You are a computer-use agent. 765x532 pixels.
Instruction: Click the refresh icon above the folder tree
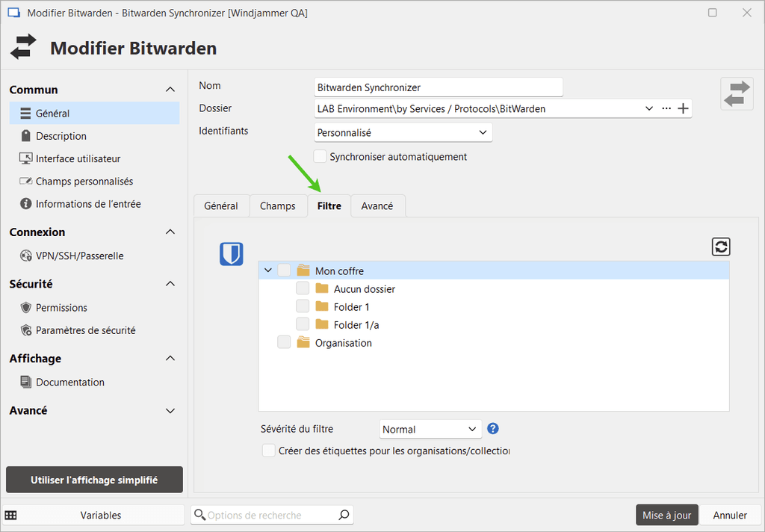pos(721,247)
